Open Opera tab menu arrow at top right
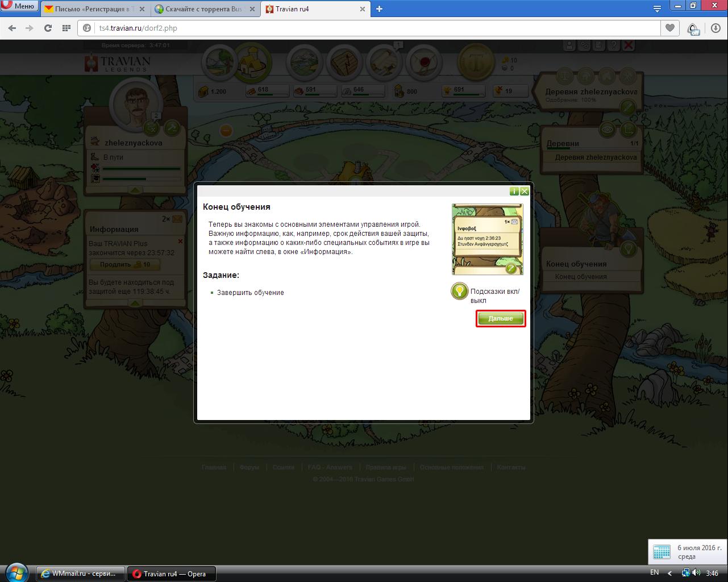This screenshot has height=582, width=728. [x=657, y=9]
